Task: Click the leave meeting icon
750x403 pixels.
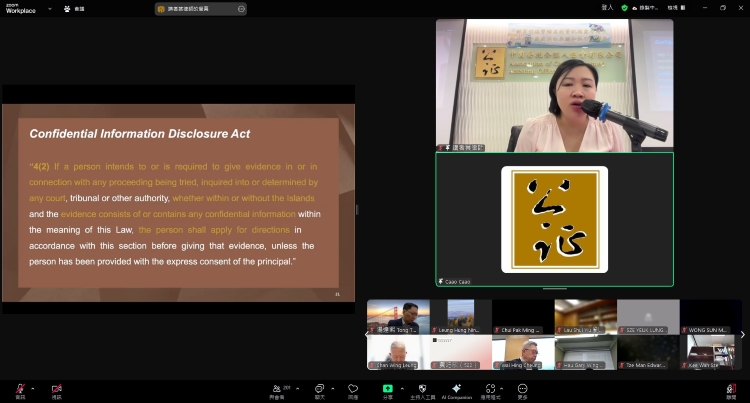Action: 731,389
